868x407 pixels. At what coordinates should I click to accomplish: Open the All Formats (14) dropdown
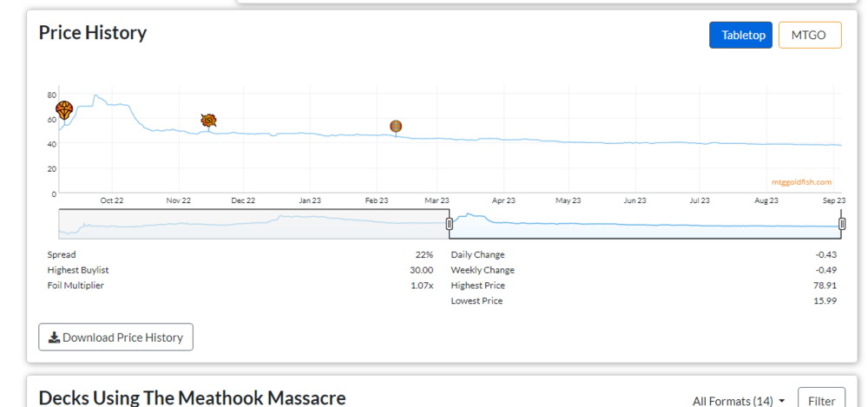coord(739,401)
